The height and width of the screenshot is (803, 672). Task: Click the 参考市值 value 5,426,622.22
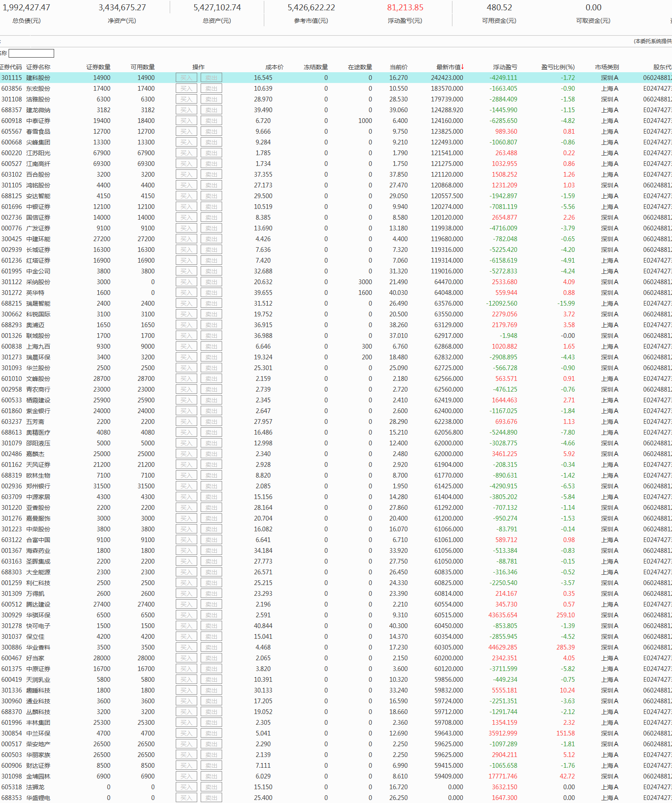(311, 8)
